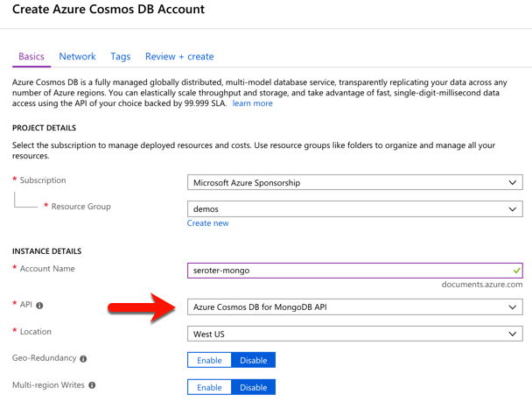This screenshot has height=402, width=532.
Task: Click the Create new resource group link
Action: coord(207,223)
